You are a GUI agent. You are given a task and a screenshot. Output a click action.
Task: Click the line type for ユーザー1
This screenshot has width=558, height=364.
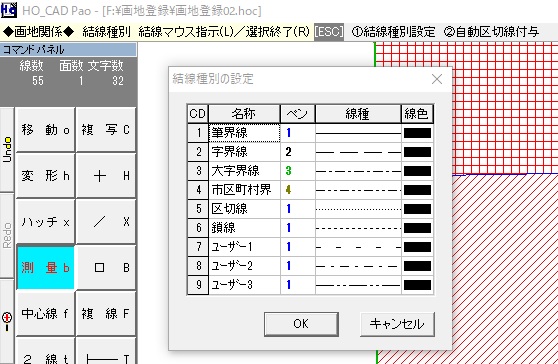coord(358,247)
